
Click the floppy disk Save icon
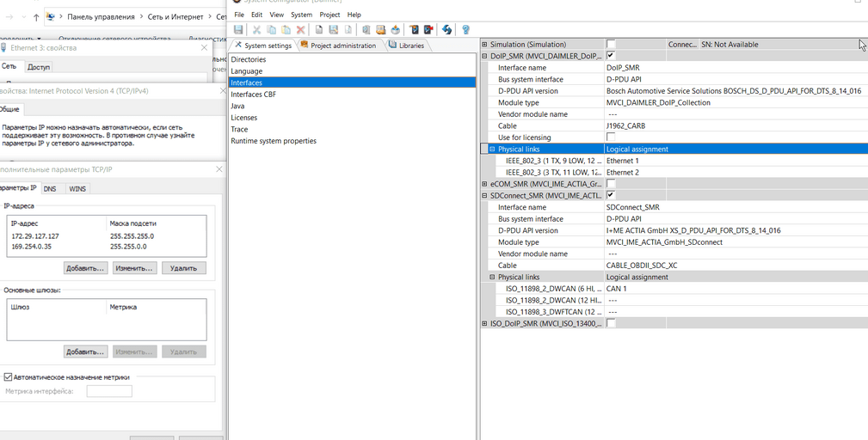tap(238, 30)
